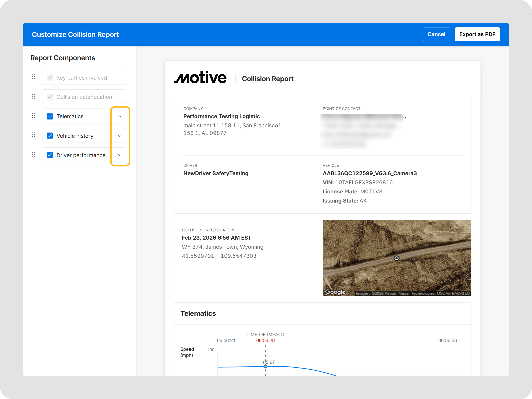Open Driver performance dropdown arrow
This screenshot has height=399, width=532.
click(120, 155)
